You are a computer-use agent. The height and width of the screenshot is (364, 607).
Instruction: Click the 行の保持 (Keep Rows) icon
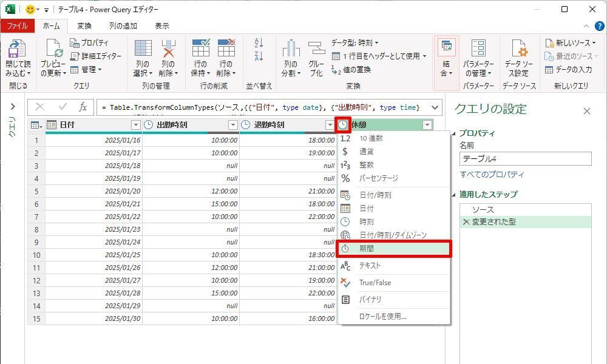point(200,50)
